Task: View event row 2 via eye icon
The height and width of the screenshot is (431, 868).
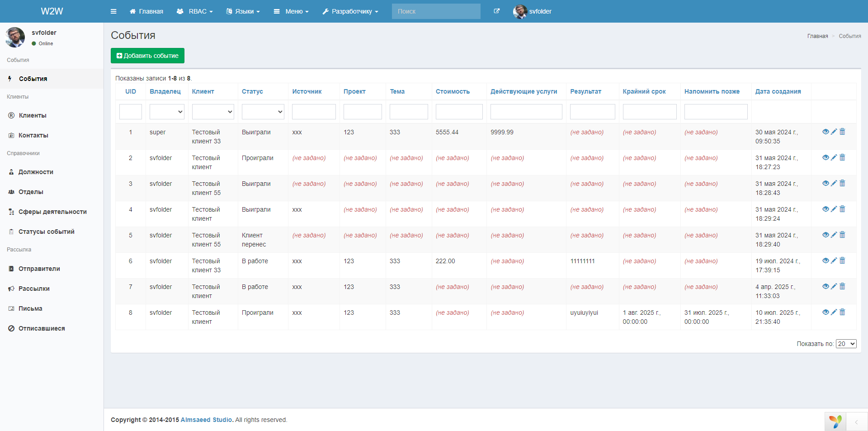Action: (826, 157)
